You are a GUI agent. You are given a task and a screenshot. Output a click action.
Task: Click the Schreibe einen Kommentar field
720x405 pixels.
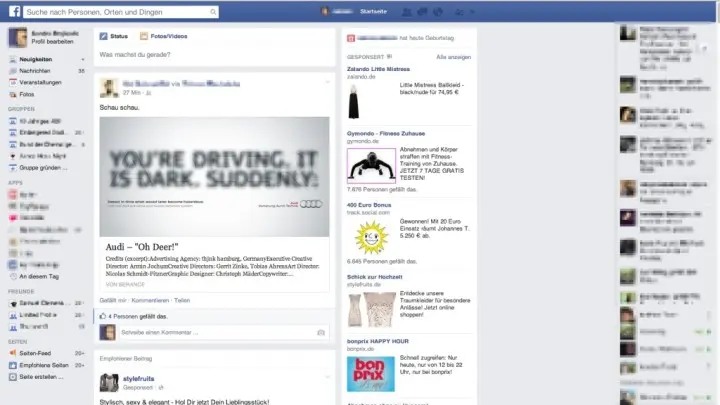pyautogui.click(x=222, y=332)
